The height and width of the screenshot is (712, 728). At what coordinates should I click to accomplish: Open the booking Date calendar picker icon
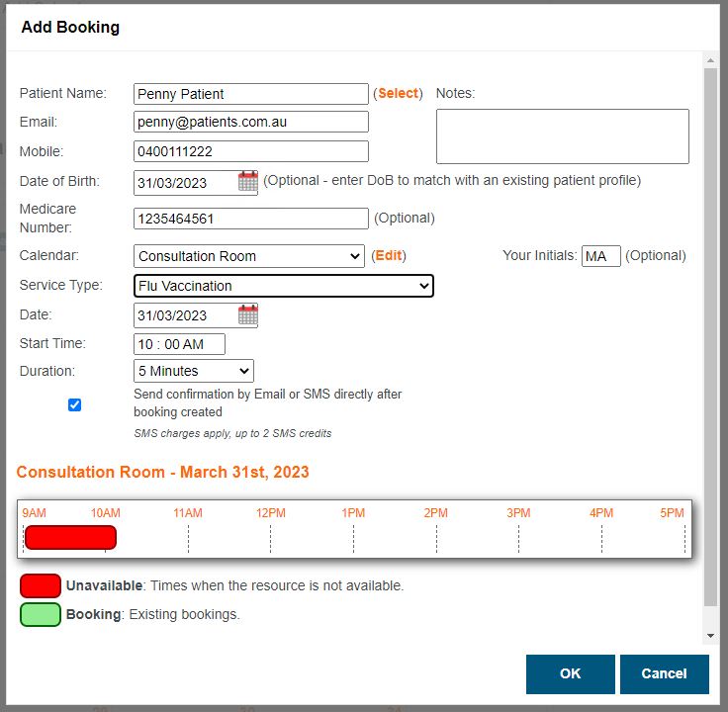pos(248,314)
